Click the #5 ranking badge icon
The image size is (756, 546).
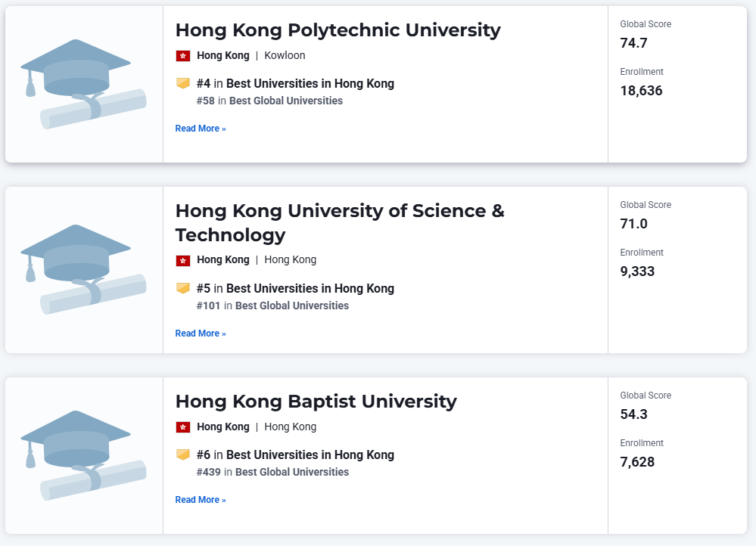tap(183, 288)
